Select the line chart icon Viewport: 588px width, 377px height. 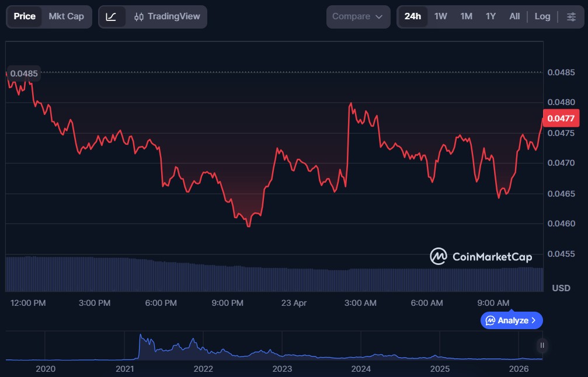click(x=111, y=16)
